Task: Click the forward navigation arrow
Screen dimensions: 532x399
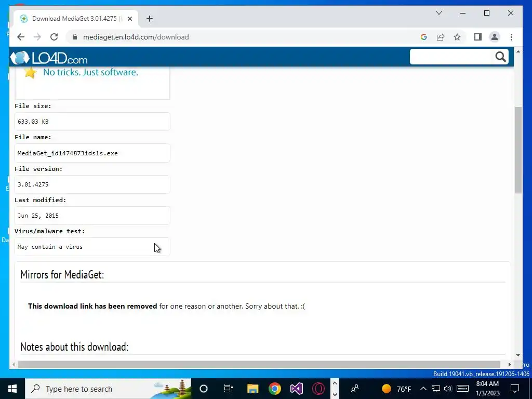Action: tap(37, 37)
